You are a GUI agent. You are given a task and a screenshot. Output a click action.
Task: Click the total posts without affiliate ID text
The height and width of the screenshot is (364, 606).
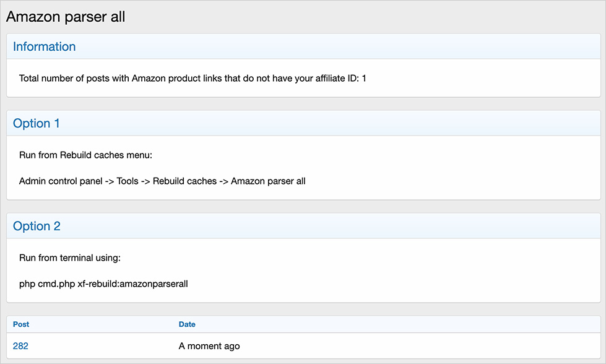[186, 79]
